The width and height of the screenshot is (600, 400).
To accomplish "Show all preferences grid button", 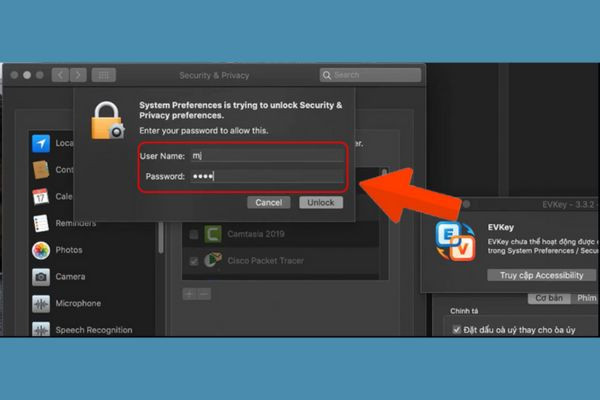I will (103, 75).
